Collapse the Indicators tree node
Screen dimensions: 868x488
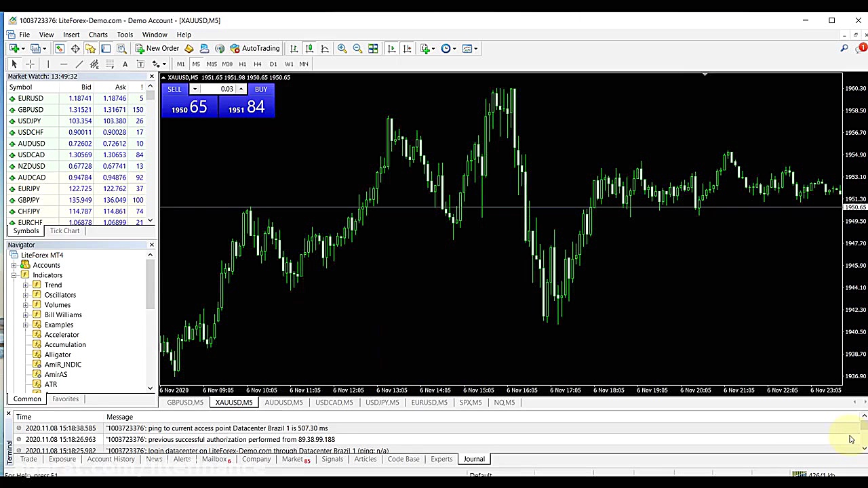14,275
